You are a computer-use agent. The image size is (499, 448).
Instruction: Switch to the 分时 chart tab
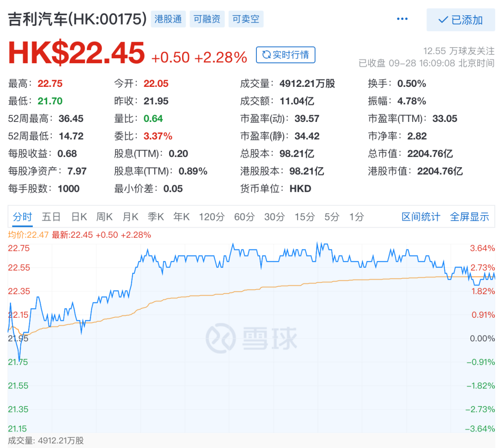pyautogui.click(x=22, y=217)
